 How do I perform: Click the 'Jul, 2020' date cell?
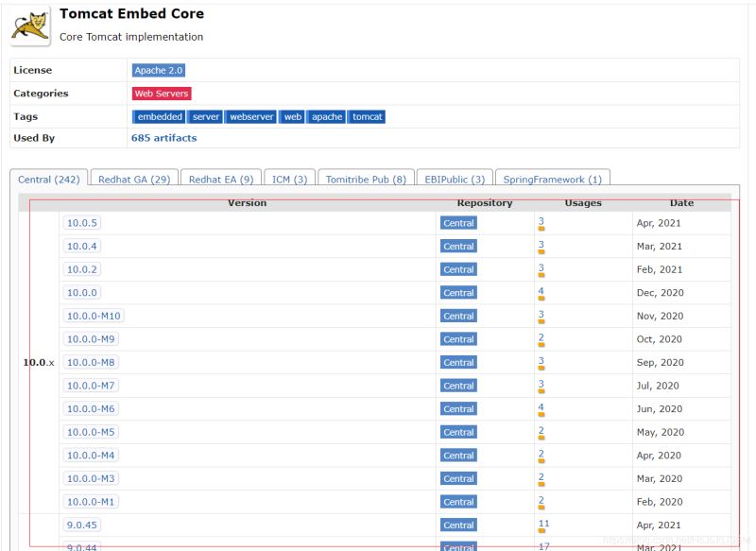(658, 386)
